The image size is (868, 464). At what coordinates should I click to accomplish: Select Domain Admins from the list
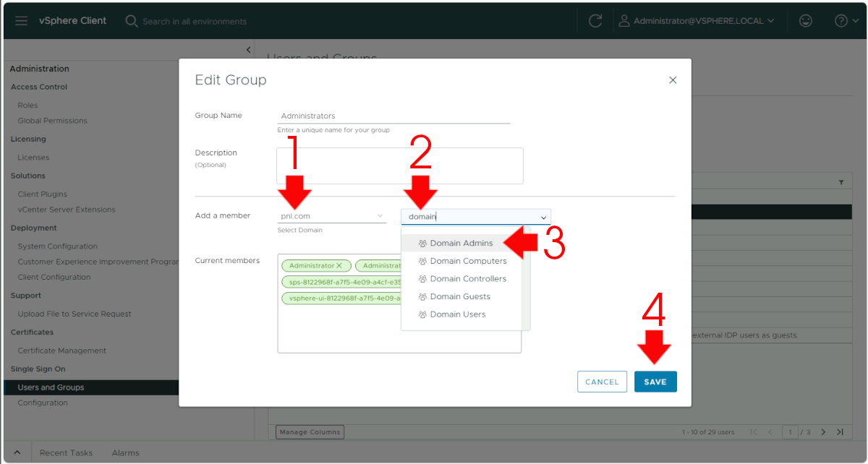[461, 244]
